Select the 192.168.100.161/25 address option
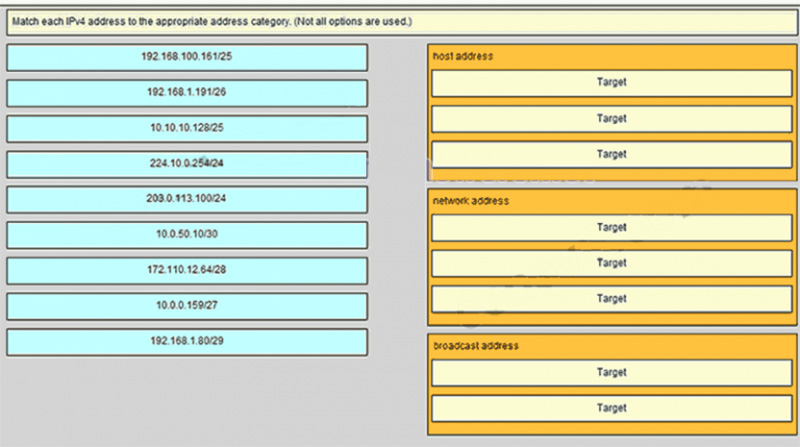The height and width of the screenshot is (447, 800). click(187, 57)
